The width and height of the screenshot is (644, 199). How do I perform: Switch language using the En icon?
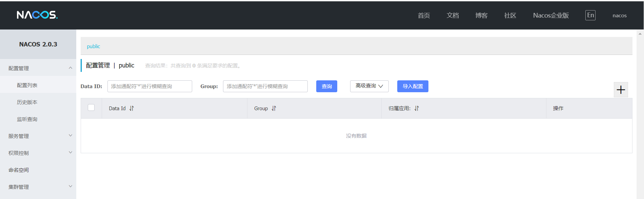click(590, 15)
